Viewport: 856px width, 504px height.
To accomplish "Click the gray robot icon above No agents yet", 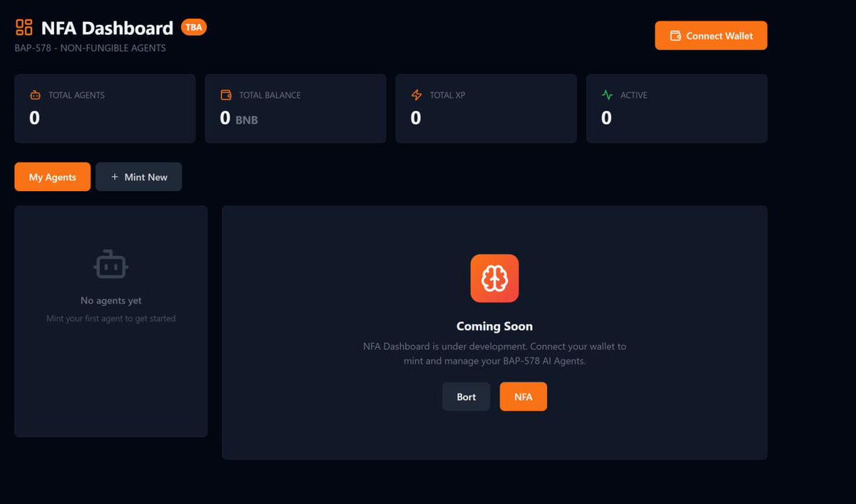I will (x=111, y=265).
